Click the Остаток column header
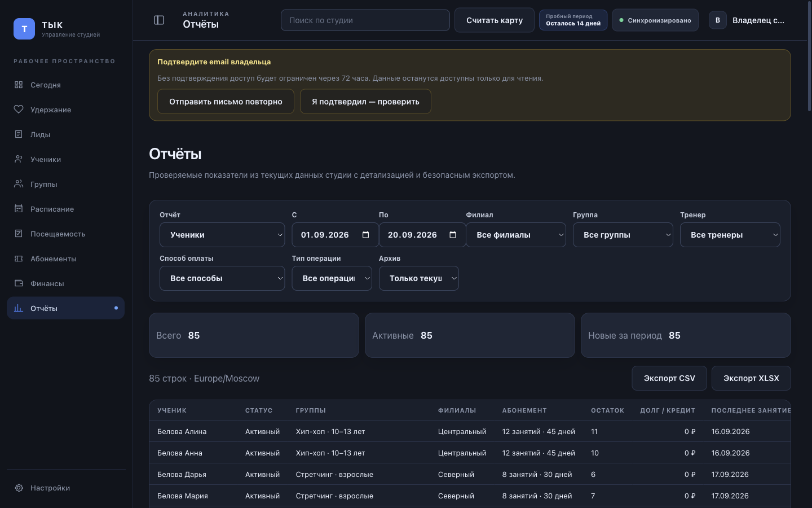The width and height of the screenshot is (812, 508). [607, 410]
